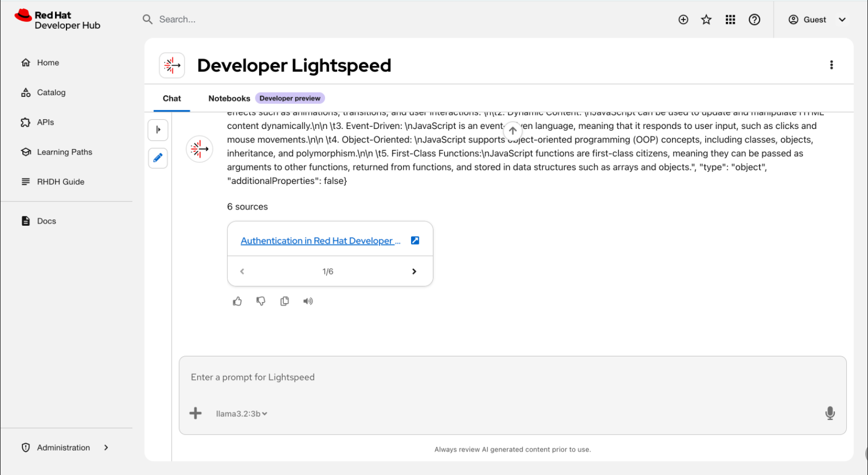This screenshot has height=475, width=868.
Task: Open the help question-mark icon
Action: (754, 20)
